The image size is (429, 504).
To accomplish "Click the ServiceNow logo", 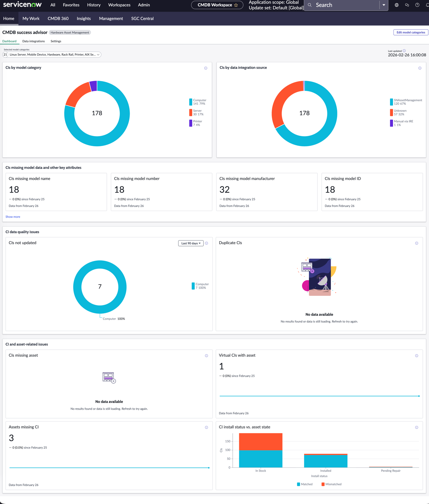I will (x=22, y=5).
